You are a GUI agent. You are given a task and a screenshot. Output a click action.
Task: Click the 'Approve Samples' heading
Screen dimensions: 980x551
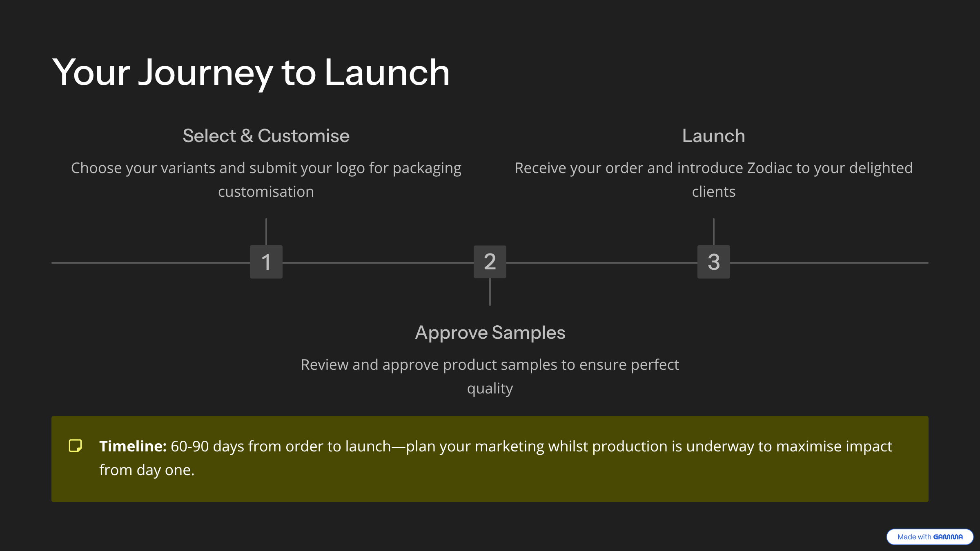click(x=490, y=333)
